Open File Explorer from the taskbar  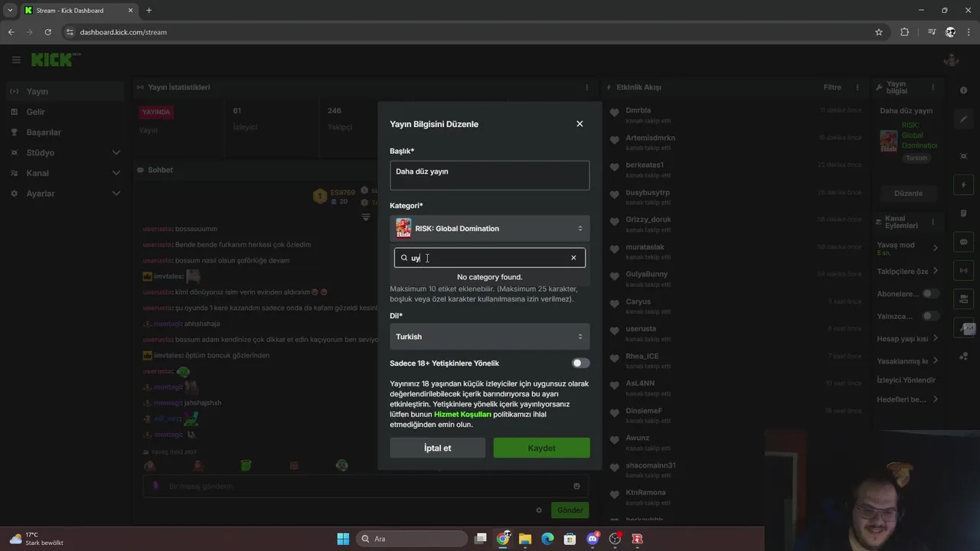(525, 539)
